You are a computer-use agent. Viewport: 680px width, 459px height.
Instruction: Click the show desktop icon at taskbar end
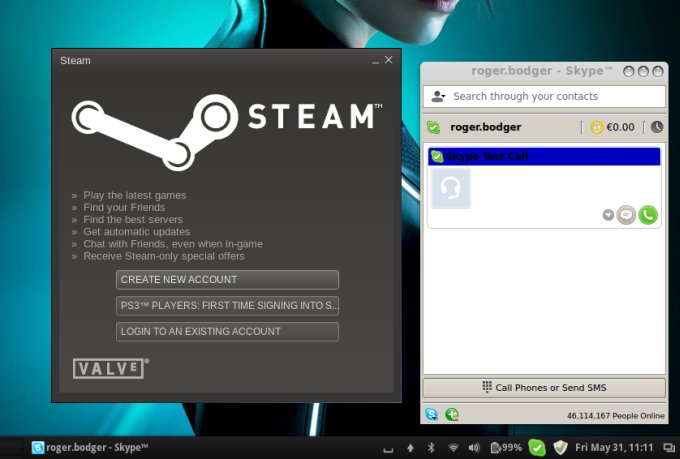pyautogui.click(x=669, y=447)
